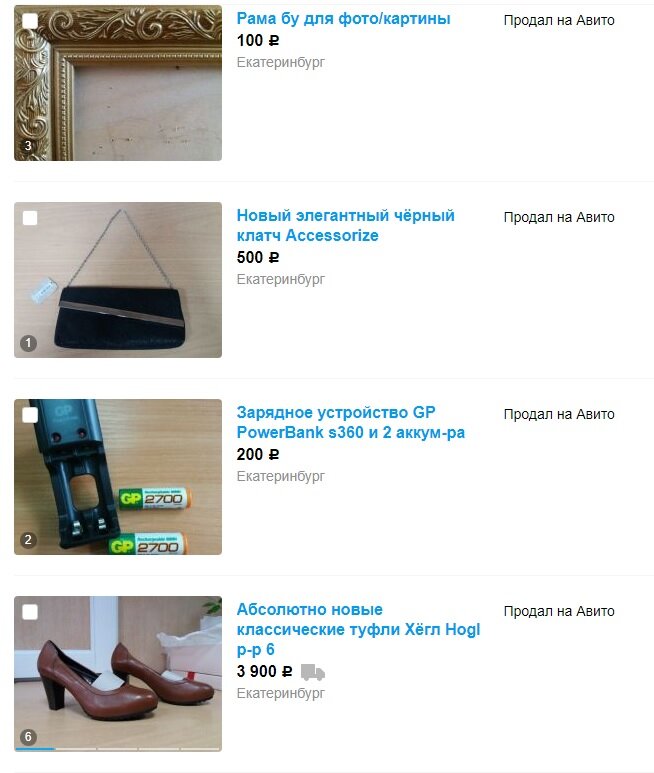
Task: Click 'Продал на Авито' status for frame listing
Action: tap(559, 20)
